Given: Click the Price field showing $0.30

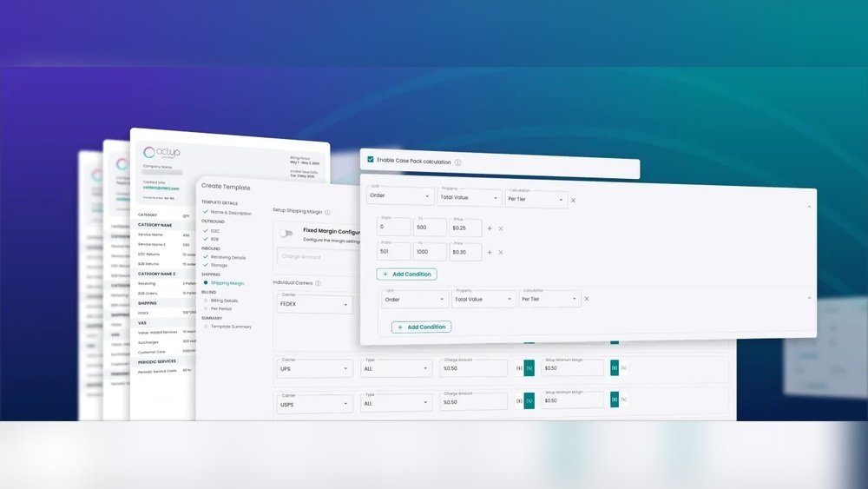Looking at the screenshot, I should [465, 252].
